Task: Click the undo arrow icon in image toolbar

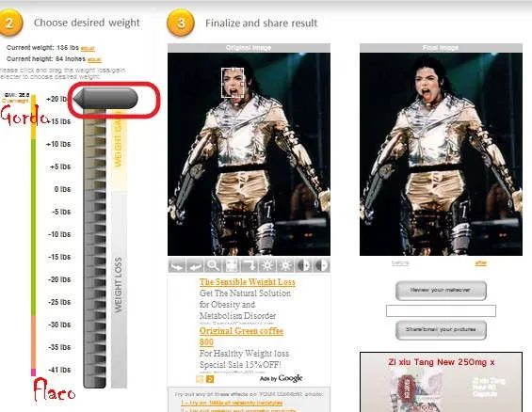Action: point(195,265)
